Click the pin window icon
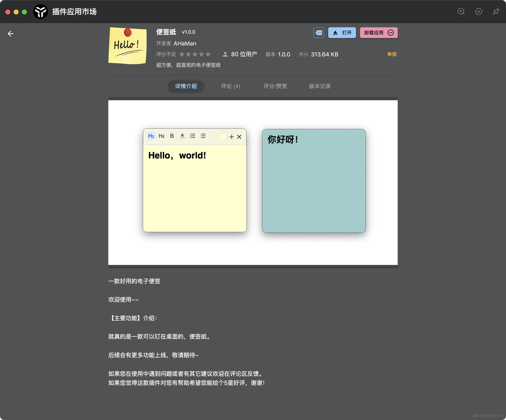Viewport: 506px width, 420px height. (x=496, y=11)
